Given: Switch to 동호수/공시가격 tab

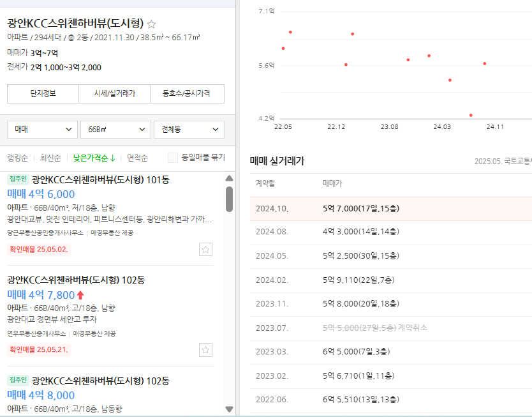Looking at the screenshot, I should pyautogui.click(x=187, y=93).
